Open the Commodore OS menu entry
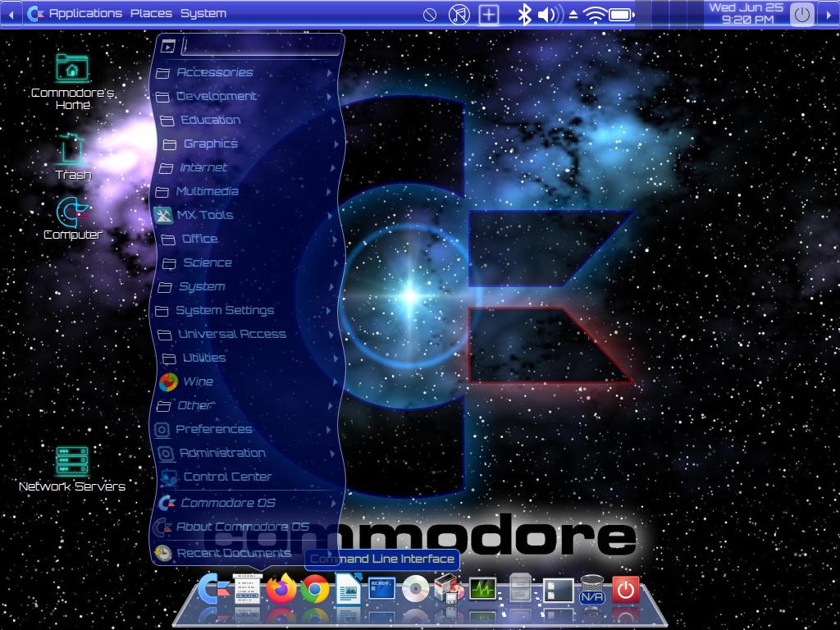Screen dimensions: 840x630 point(248,503)
